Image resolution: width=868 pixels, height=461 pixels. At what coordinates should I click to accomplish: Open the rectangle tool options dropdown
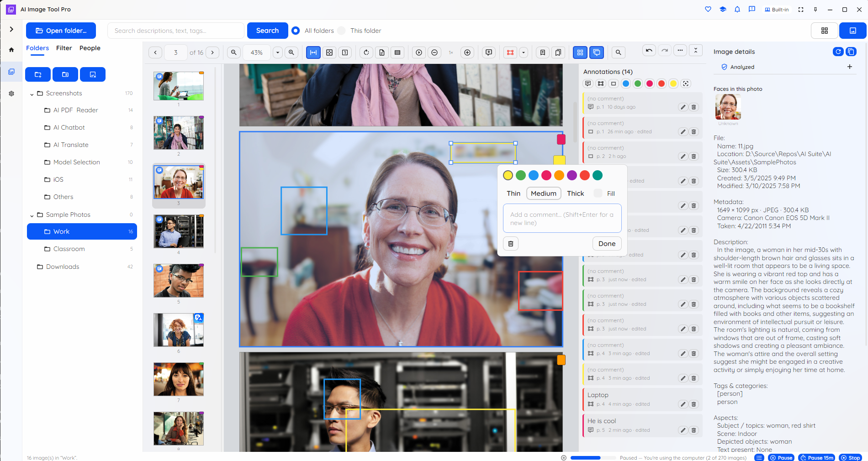tap(524, 52)
